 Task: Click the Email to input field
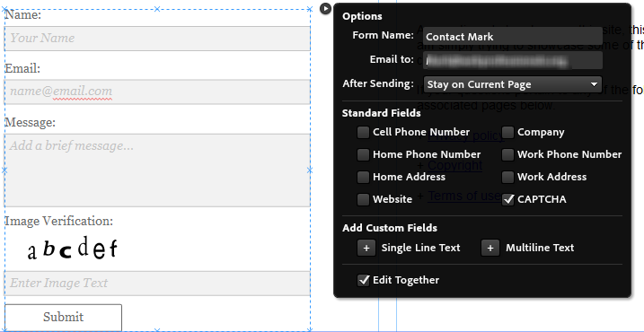(x=513, y=60)
